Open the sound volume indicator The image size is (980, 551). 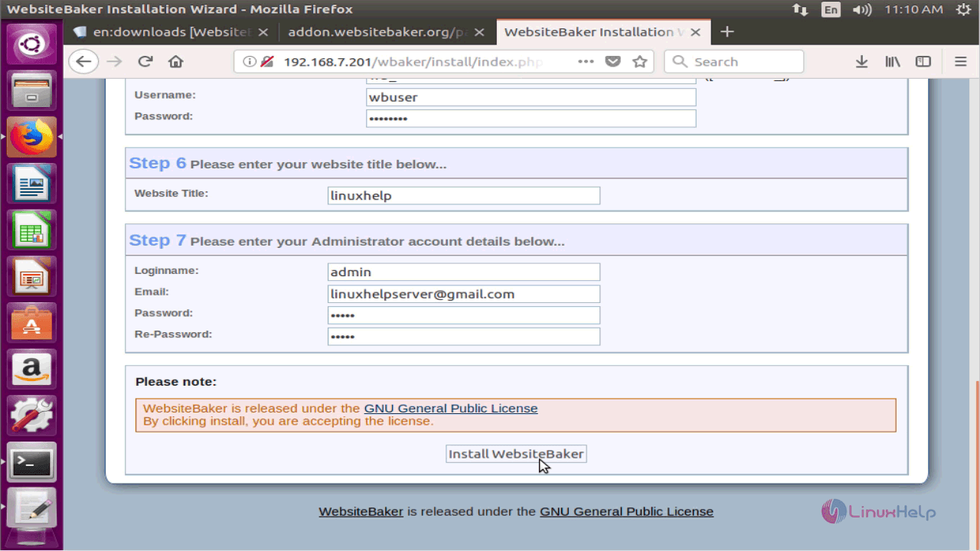pyautogui.click(x=862, y=9)
